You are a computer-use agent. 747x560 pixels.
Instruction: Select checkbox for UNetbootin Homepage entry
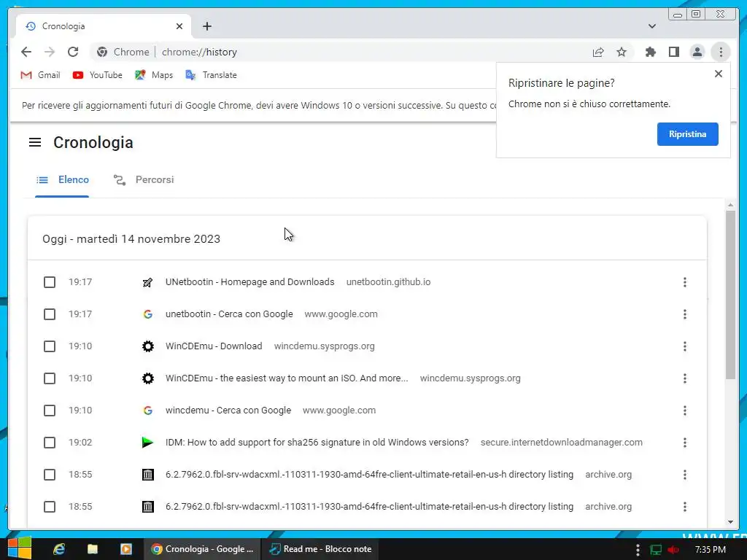pos(50,282)
